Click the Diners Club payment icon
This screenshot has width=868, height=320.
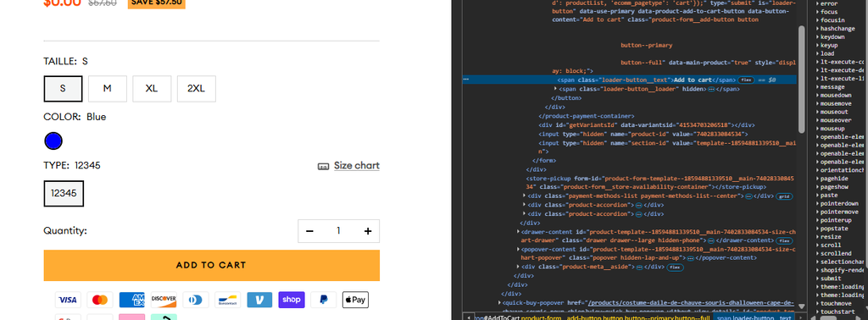(196, 300)
